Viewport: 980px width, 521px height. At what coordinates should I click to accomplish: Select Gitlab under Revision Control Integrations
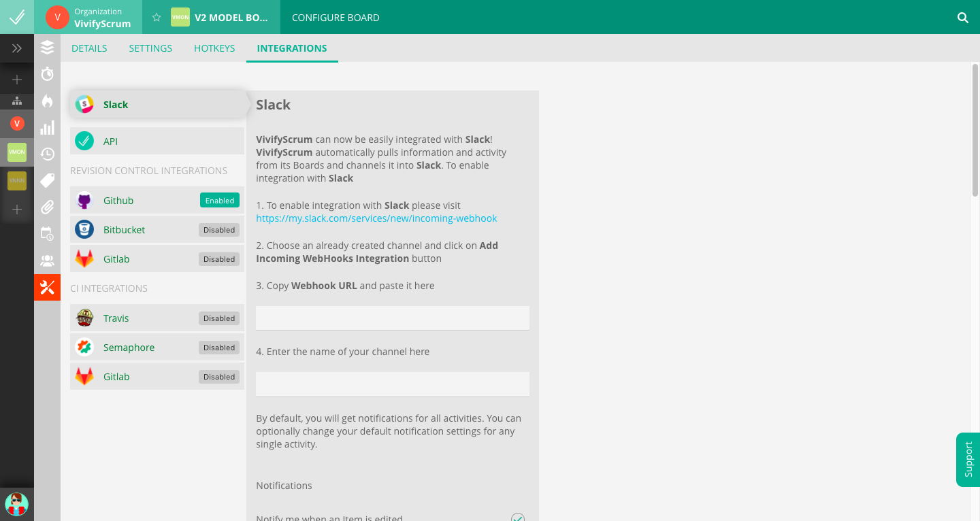click(x=157, y=259)
